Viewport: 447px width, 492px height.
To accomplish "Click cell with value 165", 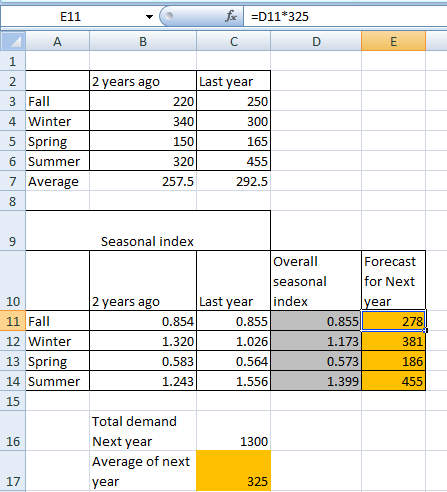I will pos(234,141).
